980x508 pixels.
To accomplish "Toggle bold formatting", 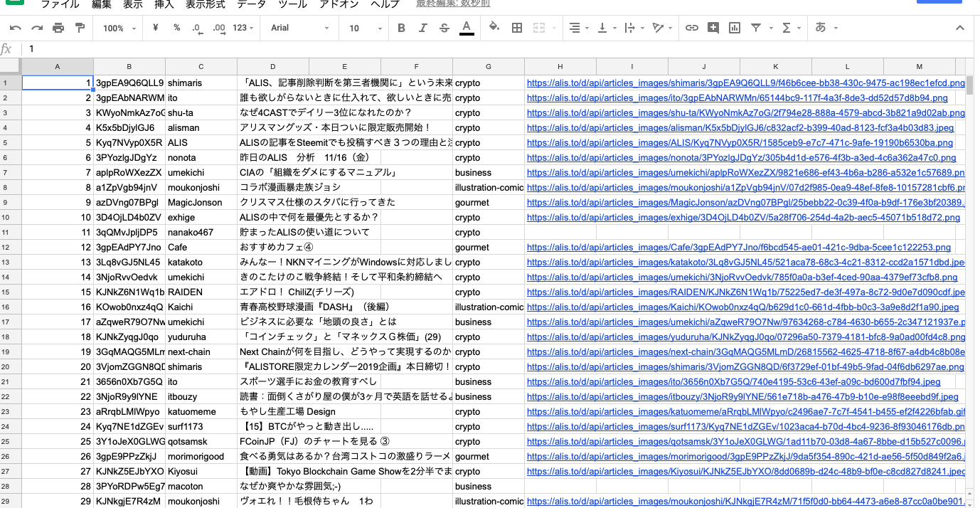I will [401, 28].
